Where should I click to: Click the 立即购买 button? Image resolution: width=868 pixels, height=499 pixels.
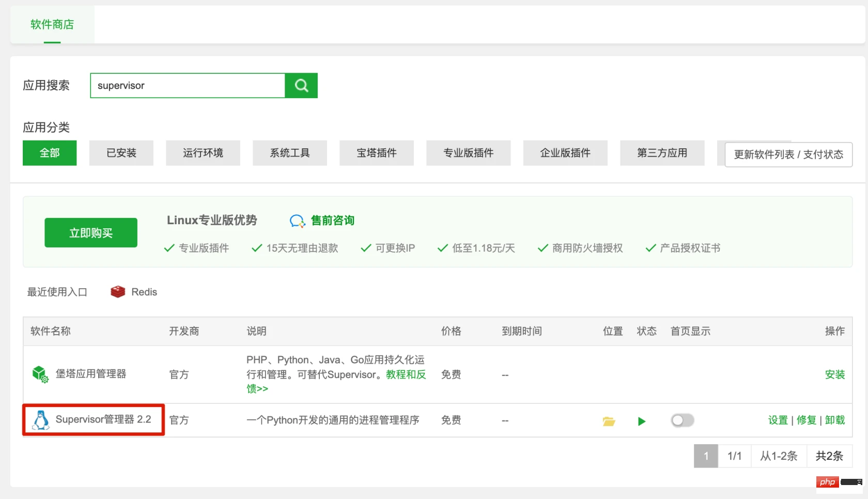[x=91, y=233]
